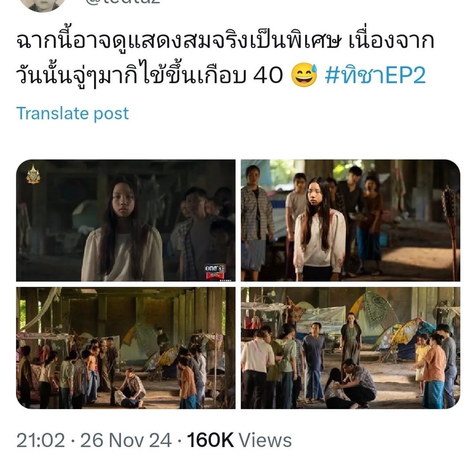Screen dimensions: 476x463
Task: Open the #ทิชาEP2 hashtag
Action: tap(375, 75)
